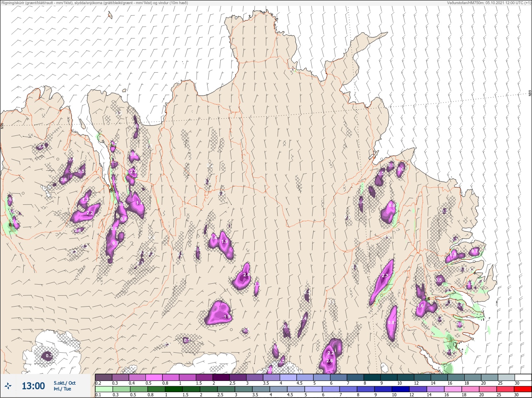Click the Veðurstofan/HM750m timestamp in the header
Viewport: 532px width, 398px height.
tap(488, 3)
